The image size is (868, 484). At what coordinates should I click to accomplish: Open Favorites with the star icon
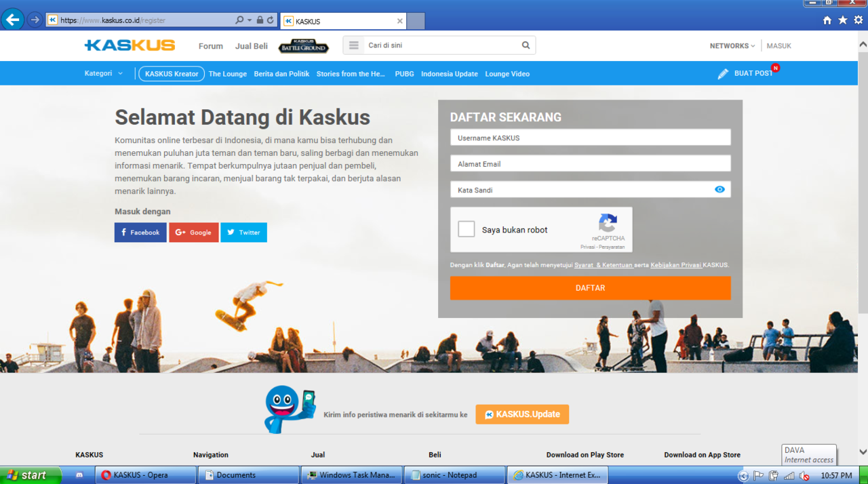click(843, 20)
